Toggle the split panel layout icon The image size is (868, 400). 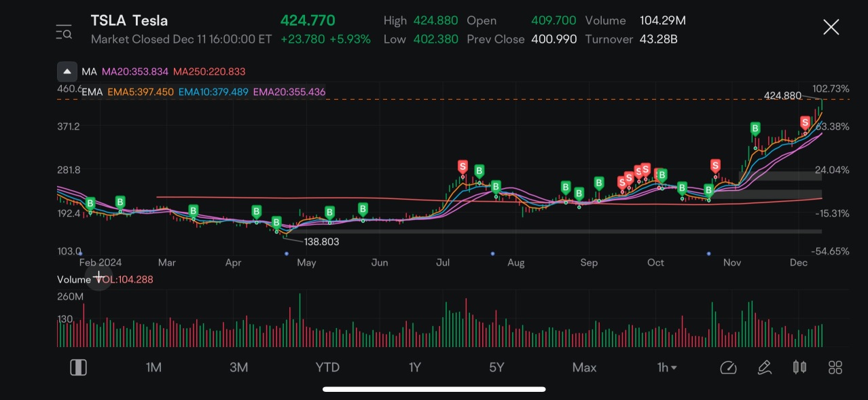coord(78,367)
